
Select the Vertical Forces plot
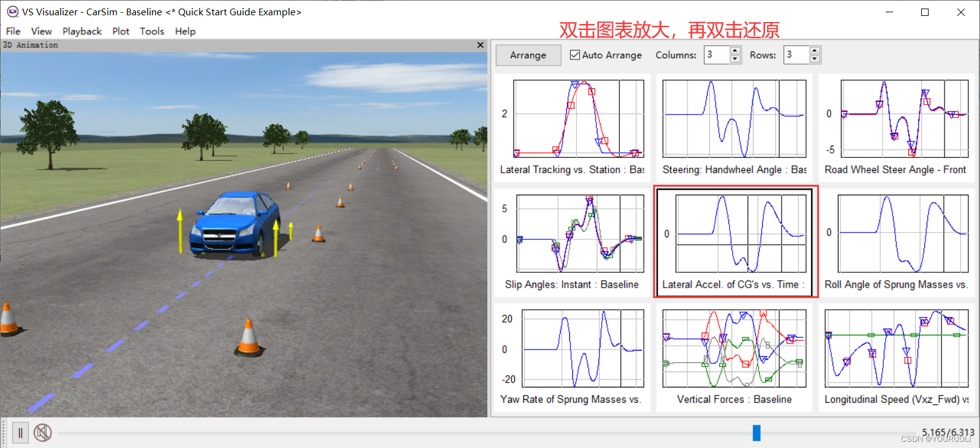tap(735, 357)
